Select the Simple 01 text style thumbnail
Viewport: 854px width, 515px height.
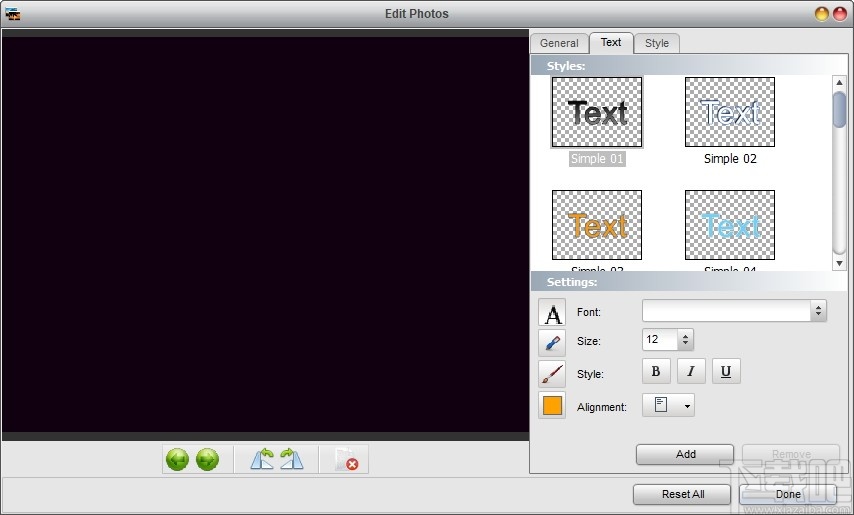coord(597,112)
